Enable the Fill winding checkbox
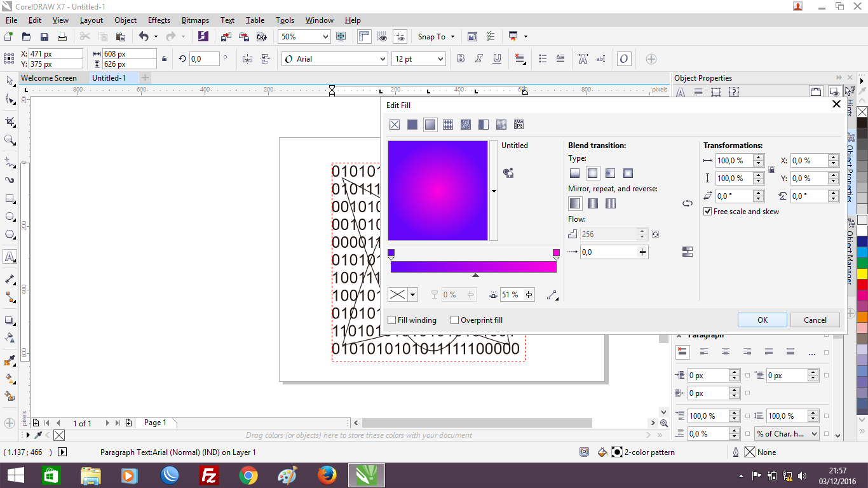This screenshot has height=488, width=868. tap(392, 320)
